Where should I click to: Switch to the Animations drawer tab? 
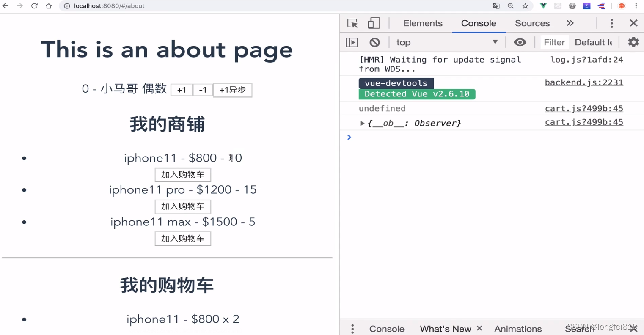(518, 329)
